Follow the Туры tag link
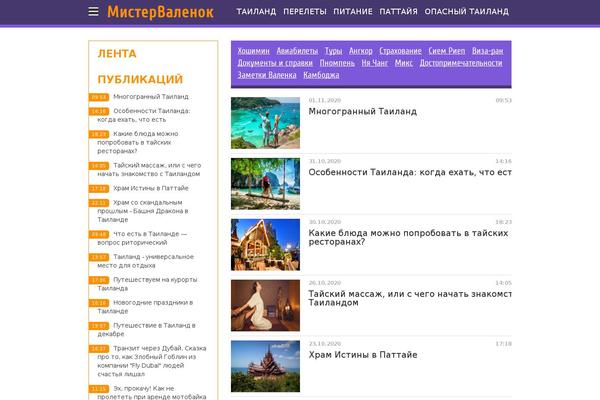The height and width of the screenshot is (400, 600). click(x=333, y=51)
